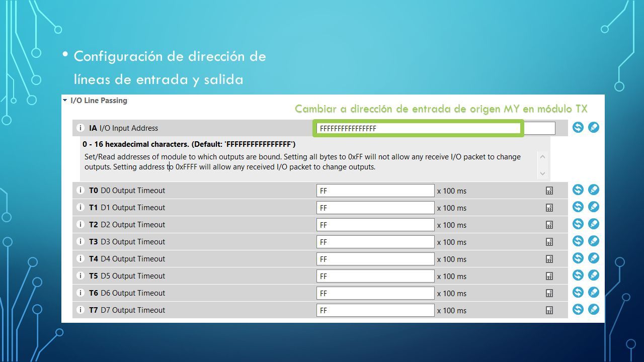Click the 'T7 D7 Output Timeout' label

tap(127, 310)
